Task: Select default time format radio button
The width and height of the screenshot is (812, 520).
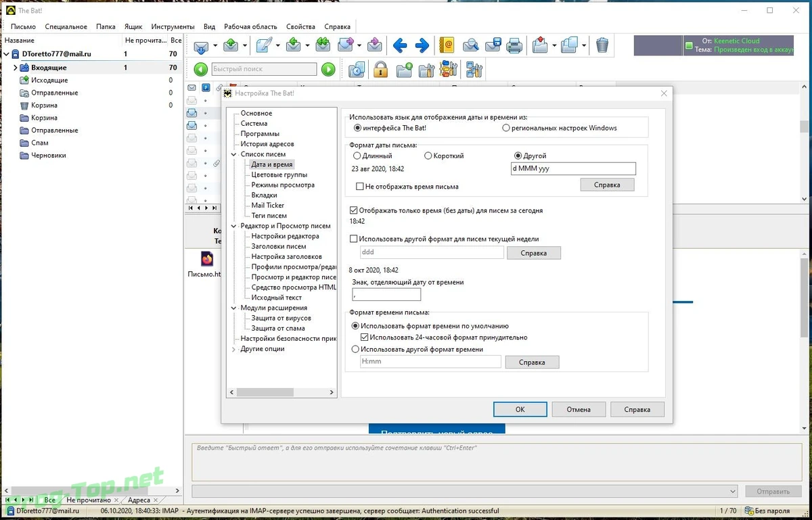Action: coord(356,326)
